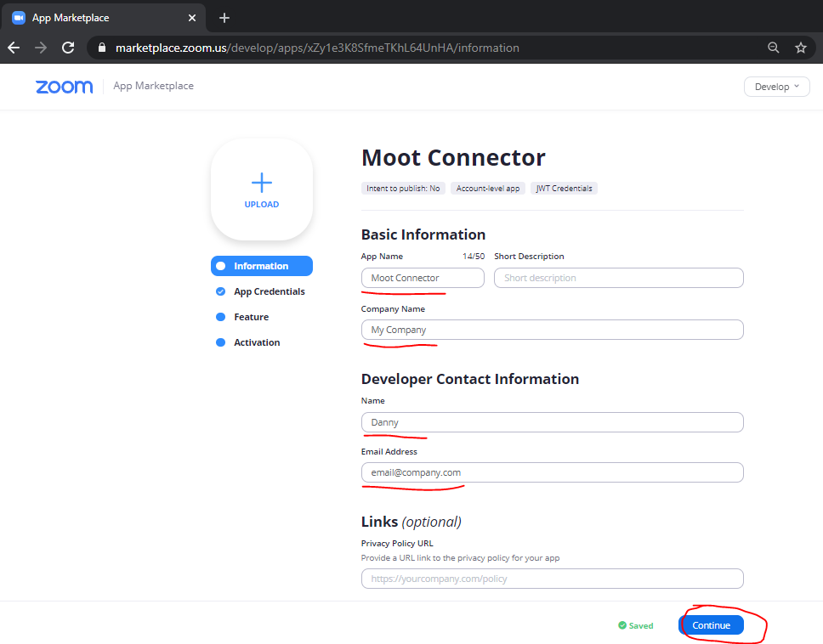823x644 pixels.
Task: Bookmark the page with the star icon
Action: [800, 48]
